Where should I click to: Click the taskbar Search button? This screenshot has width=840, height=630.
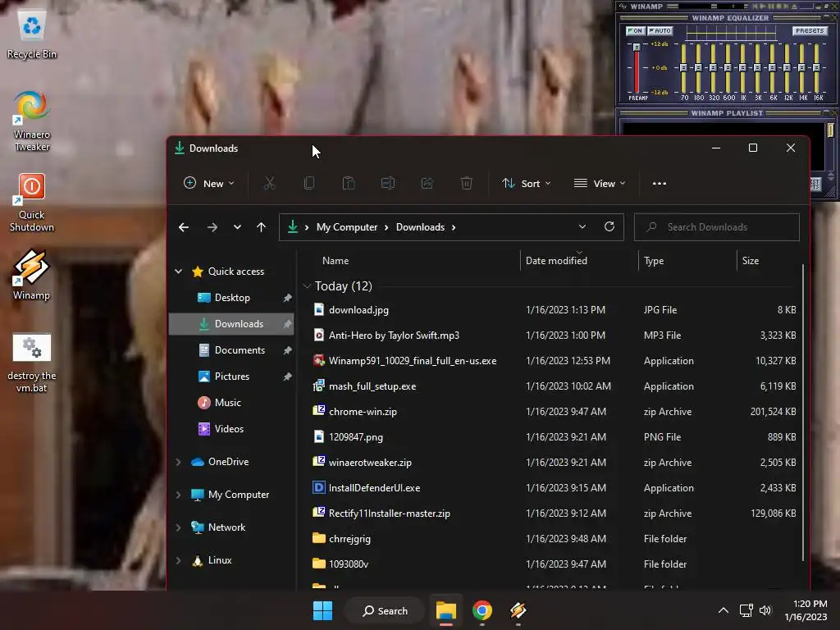coord(386,610)
